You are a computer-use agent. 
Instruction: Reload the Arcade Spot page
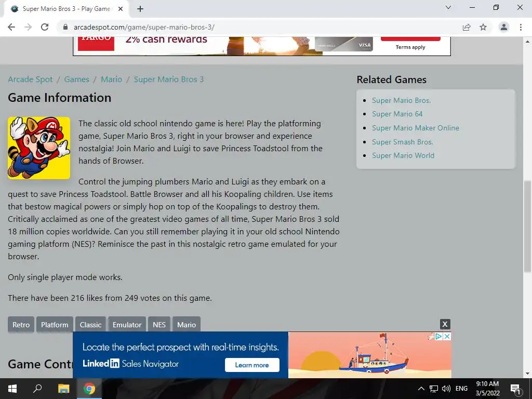click(45, 27)
